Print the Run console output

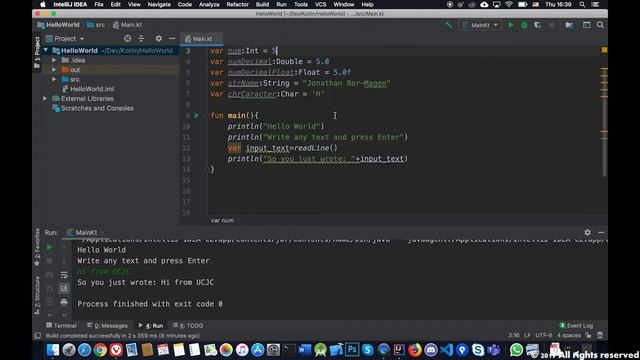coord(64,302)
